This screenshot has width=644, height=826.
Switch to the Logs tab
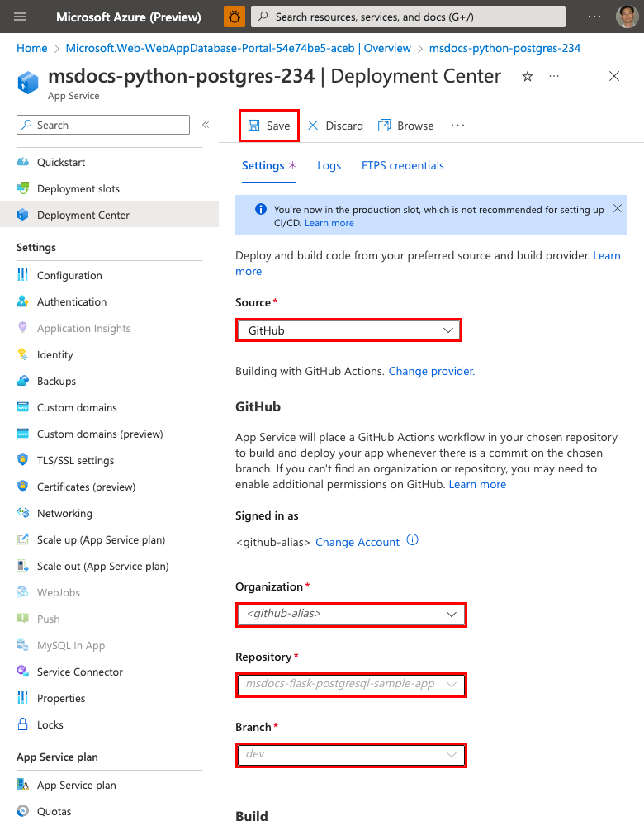[329, 165]
